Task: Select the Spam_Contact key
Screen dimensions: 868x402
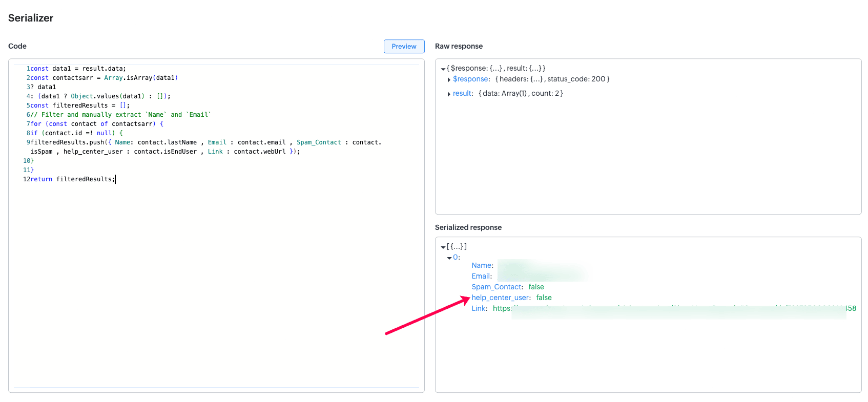Action: 497,287
